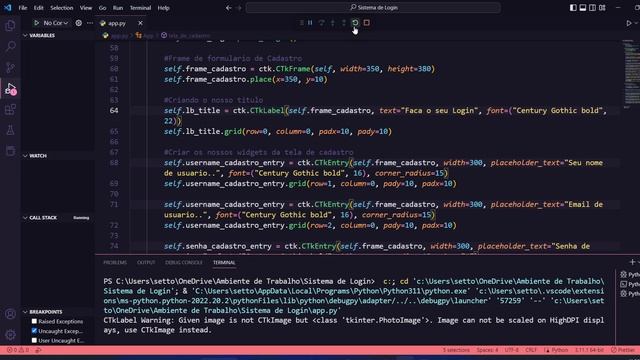Show errors and warnings in the status bar
The height and width of the screenshot is (360, 640).
(18, 350)
